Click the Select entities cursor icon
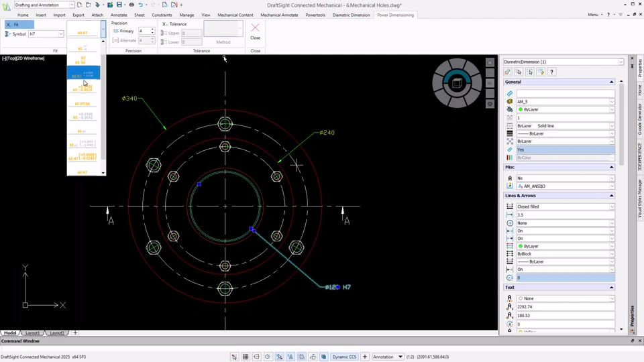This screenshot has width=644, height=362. pyautogui.click(x=519, y=72)
